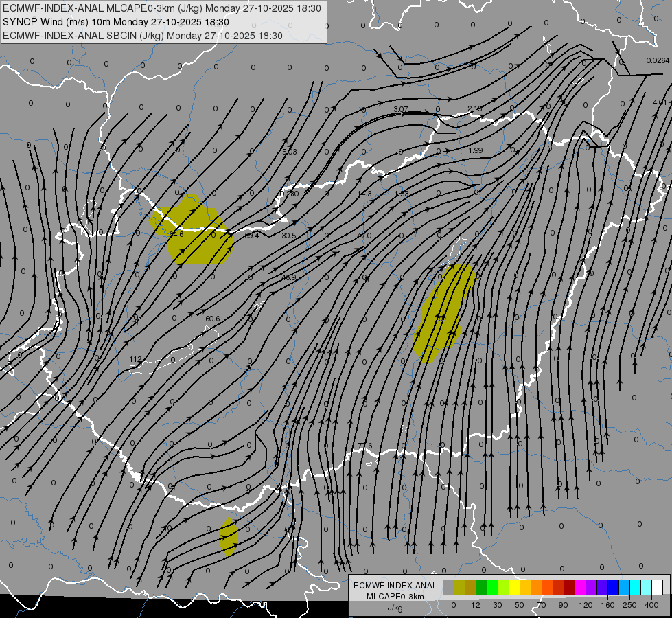This screenshot has height=618, width=672.
Task: Click the legend tick label 120
Action: pyautogui.click(x=586, y=605)
